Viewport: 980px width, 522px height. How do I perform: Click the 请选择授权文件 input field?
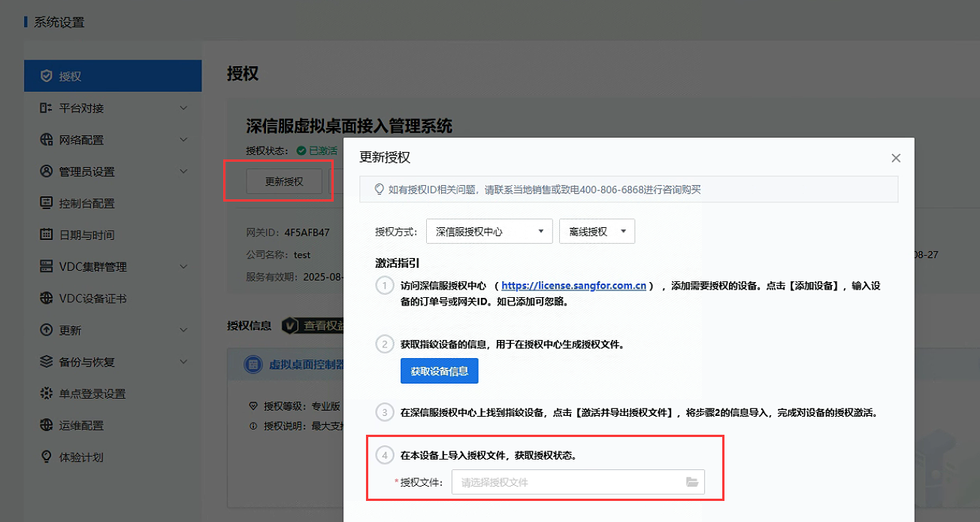point(567,482)
